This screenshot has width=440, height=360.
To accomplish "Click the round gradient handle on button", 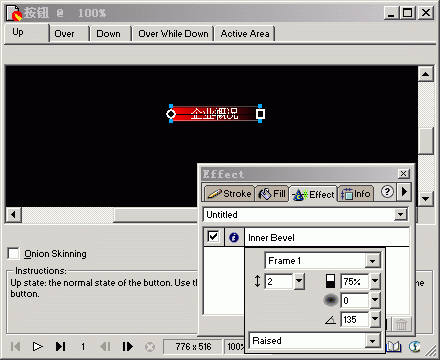I will tap(171, 114).
